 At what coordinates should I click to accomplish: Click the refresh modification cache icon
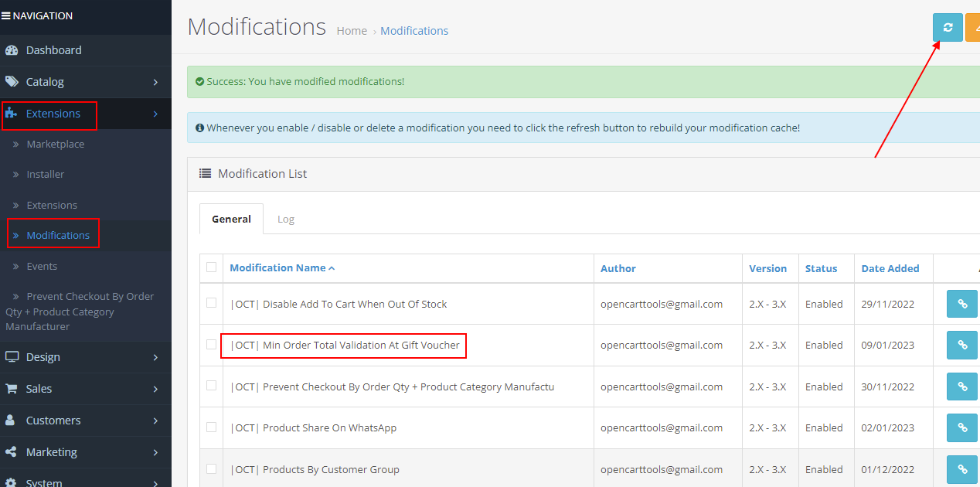click(x=948, y=27)
